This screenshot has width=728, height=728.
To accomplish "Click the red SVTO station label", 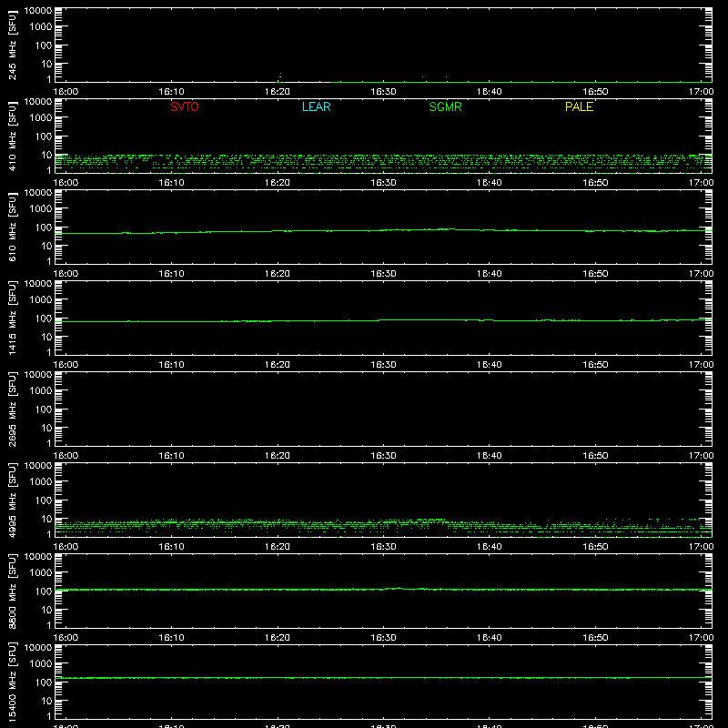I will pos(185,106).
